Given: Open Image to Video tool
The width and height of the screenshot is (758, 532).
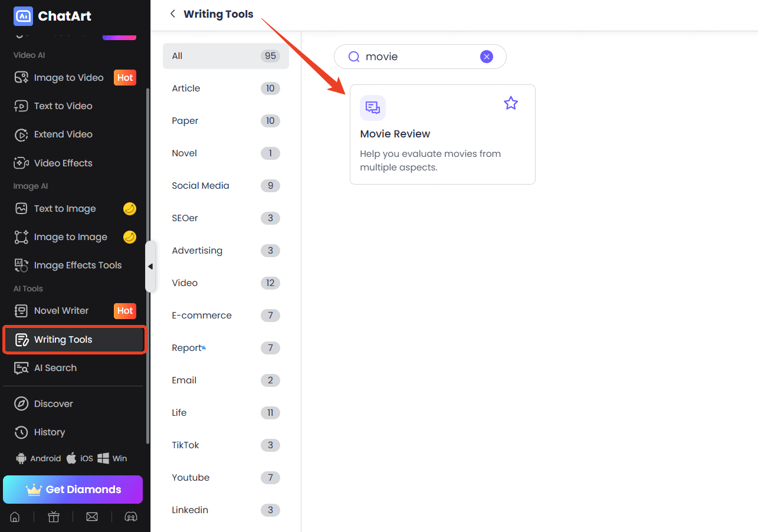Looking at the screenshot, I should pyautogui.click(x=68, y=78).
